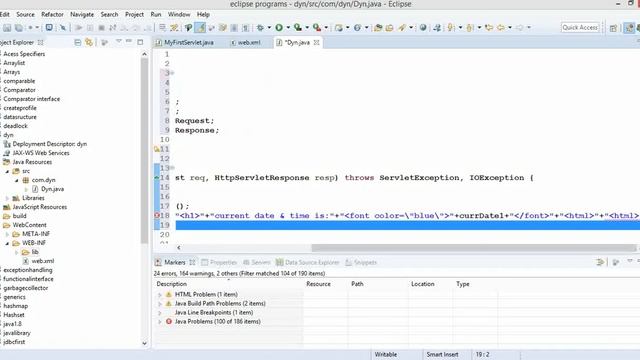Image resolution: width=640 pixels, height=360 pixels.
Task: Click the Save icon in toolbar
Action: coord(7,28)
